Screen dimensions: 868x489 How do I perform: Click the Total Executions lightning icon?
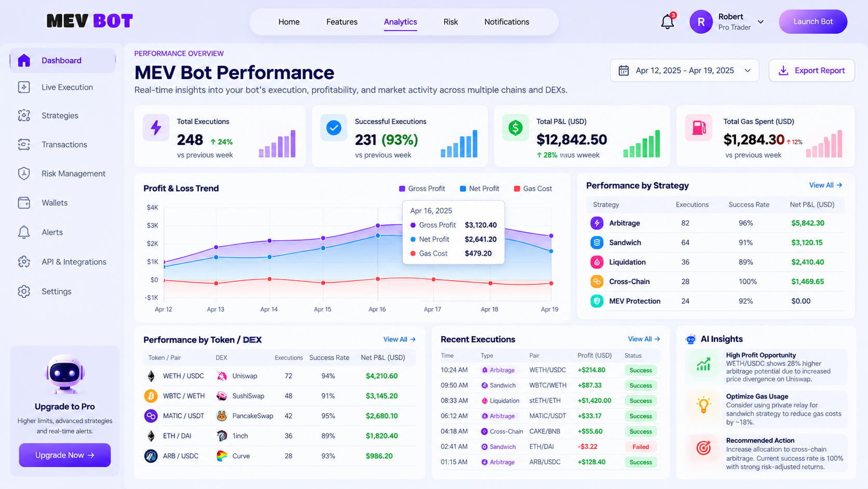click(x=156, y=127)
